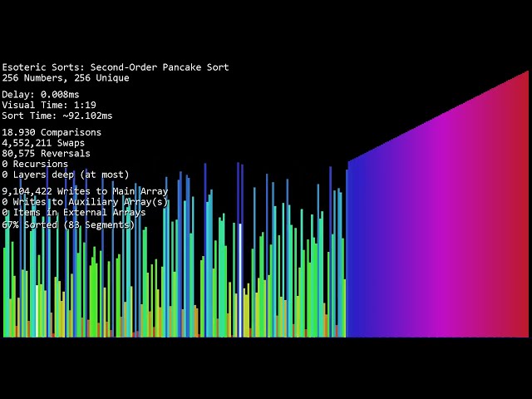Select the '67% Sorted (83 Segments)' status
Viewport: 532px width, 399px height.
68,224
